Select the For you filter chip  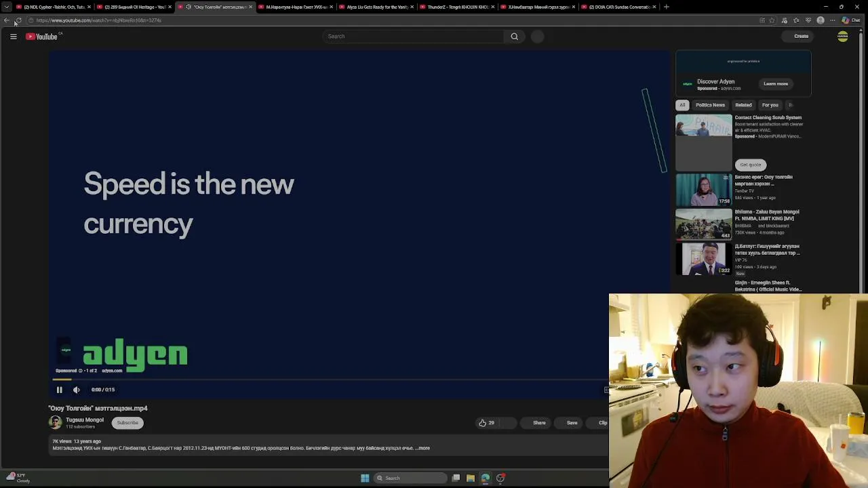point(770,105)
